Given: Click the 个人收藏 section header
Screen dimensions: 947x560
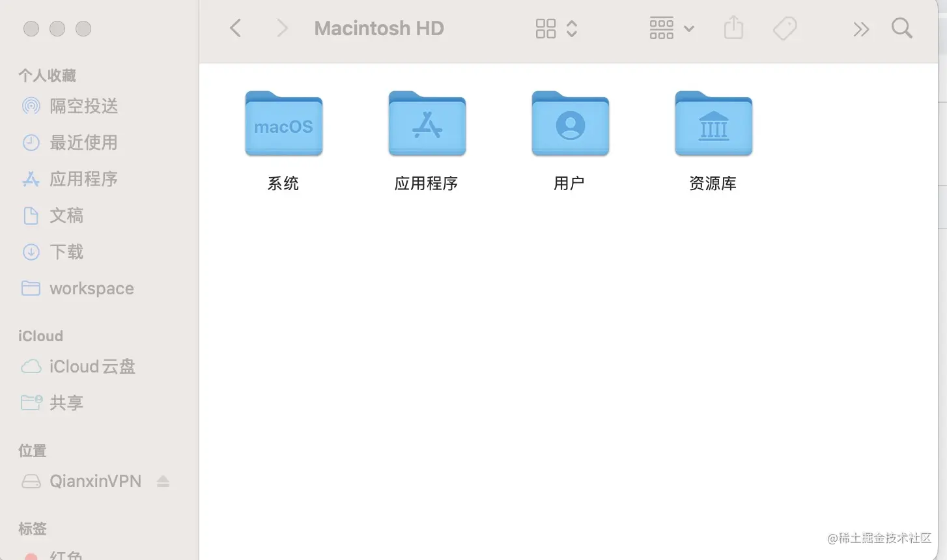Looking at the screenshot, I should click(48, 76).
